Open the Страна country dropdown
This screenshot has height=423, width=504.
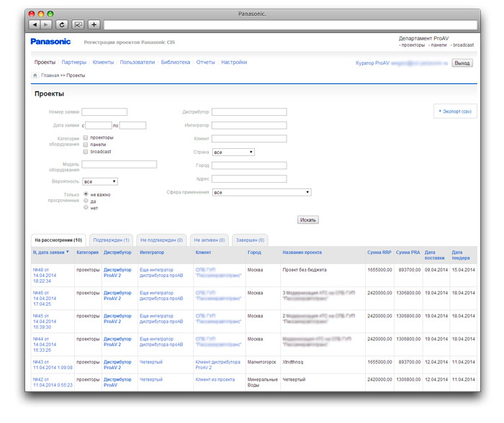tap(233, 153)
